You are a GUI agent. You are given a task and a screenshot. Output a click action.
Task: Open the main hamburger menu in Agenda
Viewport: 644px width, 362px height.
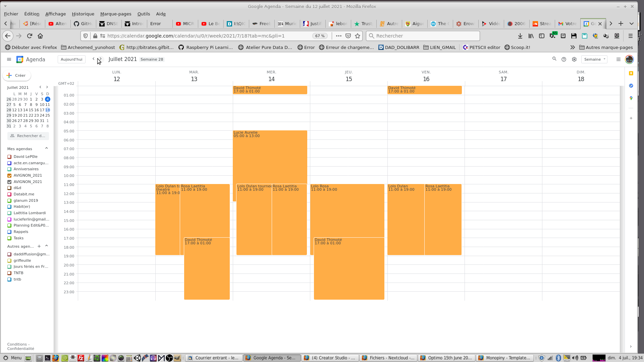coord(9,59)
